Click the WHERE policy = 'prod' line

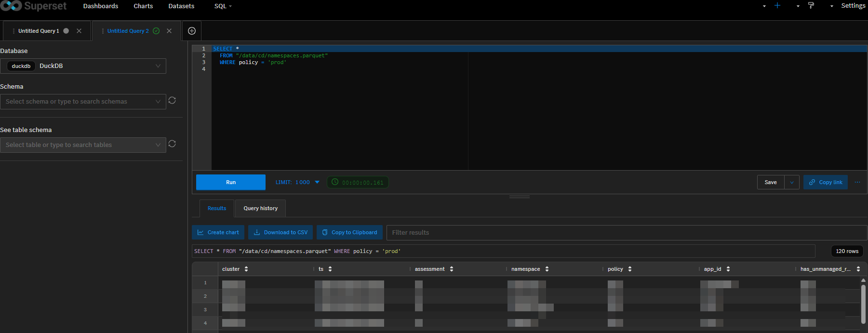point(253,62)
